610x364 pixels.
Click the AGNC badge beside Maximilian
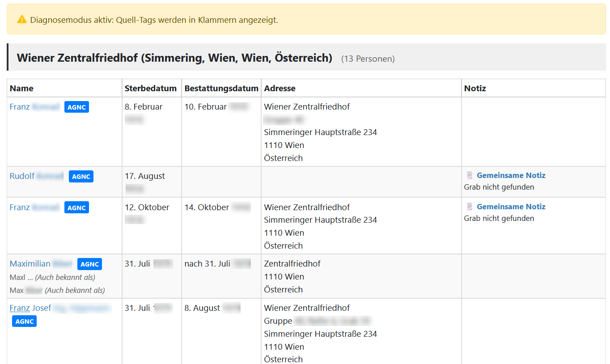(x=89, y=264)
